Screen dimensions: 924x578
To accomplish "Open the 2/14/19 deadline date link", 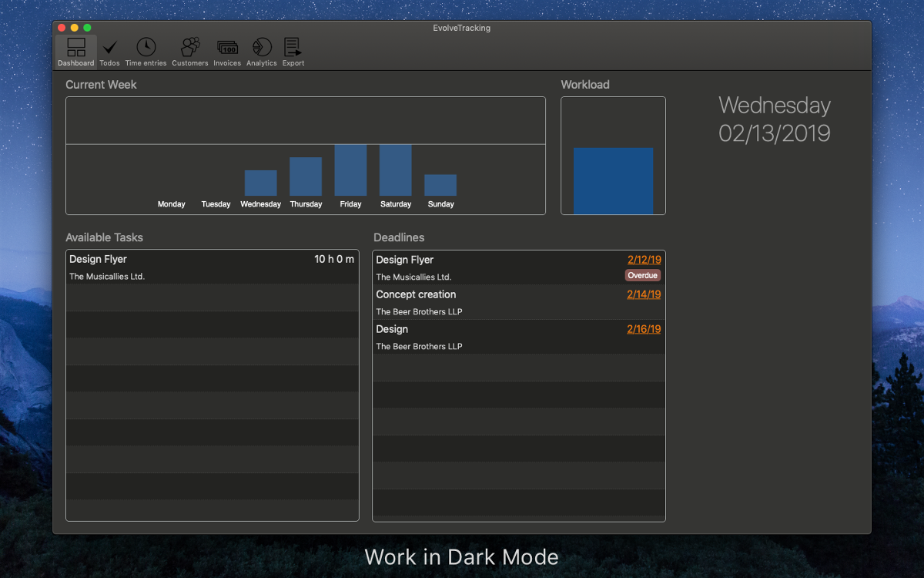I will coord(644,294).
